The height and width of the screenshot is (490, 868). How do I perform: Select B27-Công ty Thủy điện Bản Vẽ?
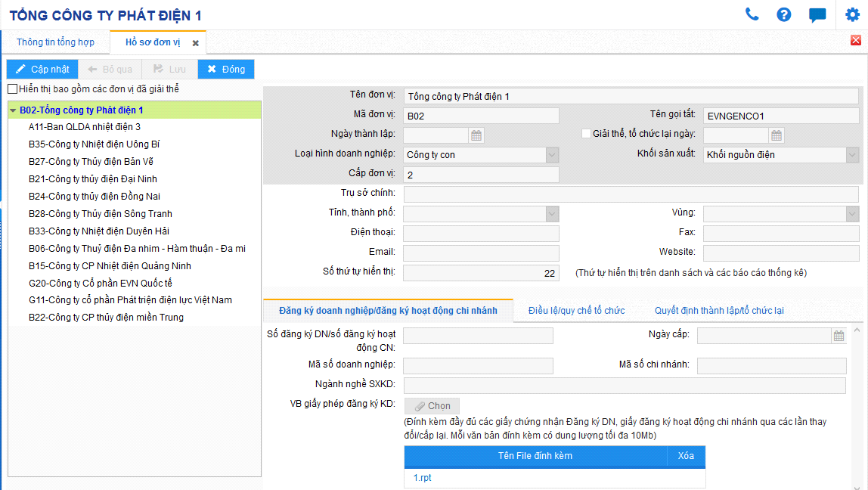91,162
